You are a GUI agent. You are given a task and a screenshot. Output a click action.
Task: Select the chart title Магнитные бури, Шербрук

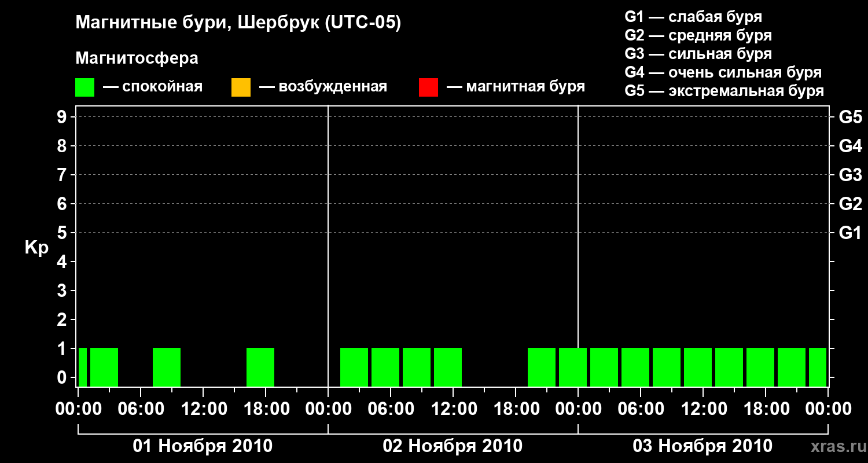coord(238,24)
